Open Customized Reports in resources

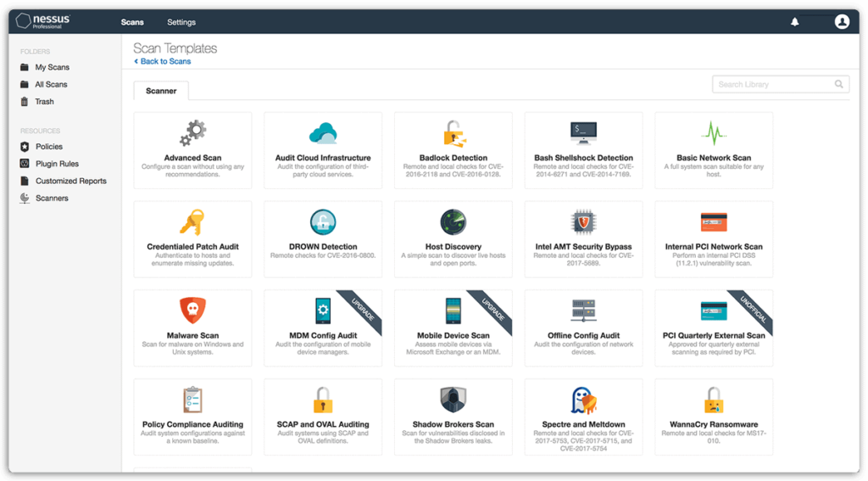(x=71, y=181)
